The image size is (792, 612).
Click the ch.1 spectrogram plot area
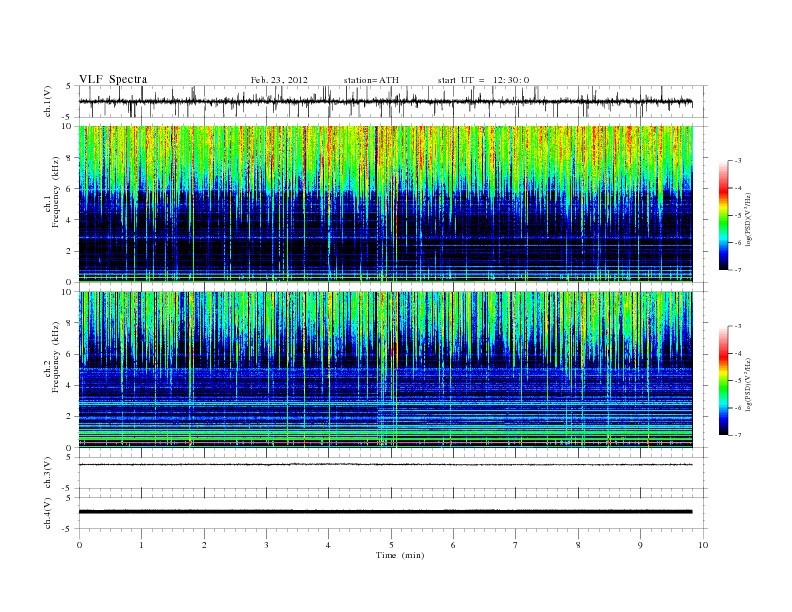click(x=385, y=203)
